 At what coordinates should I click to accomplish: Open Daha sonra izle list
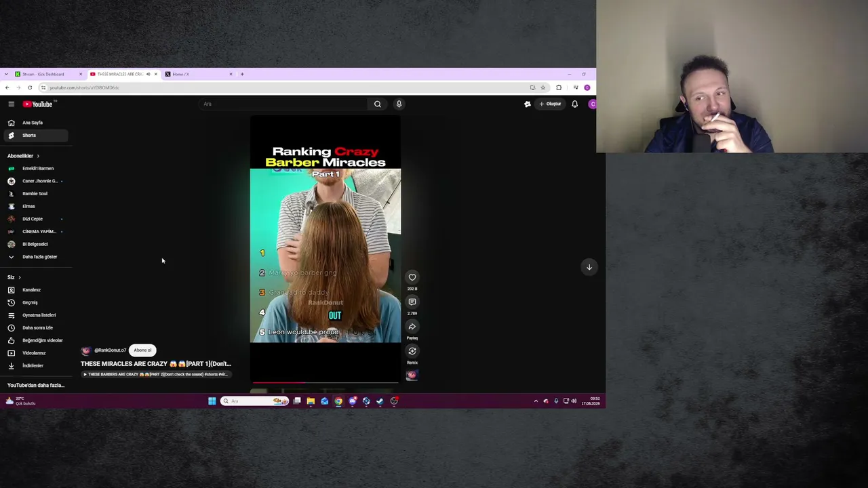pyautogui.click(x=37, y=328)
